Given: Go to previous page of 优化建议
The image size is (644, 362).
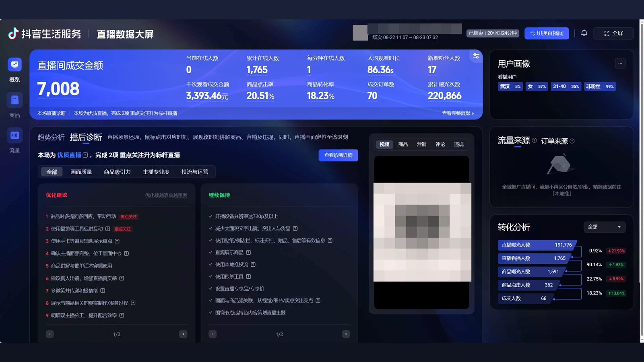Looking at the screenshot, I should (50, 334).
